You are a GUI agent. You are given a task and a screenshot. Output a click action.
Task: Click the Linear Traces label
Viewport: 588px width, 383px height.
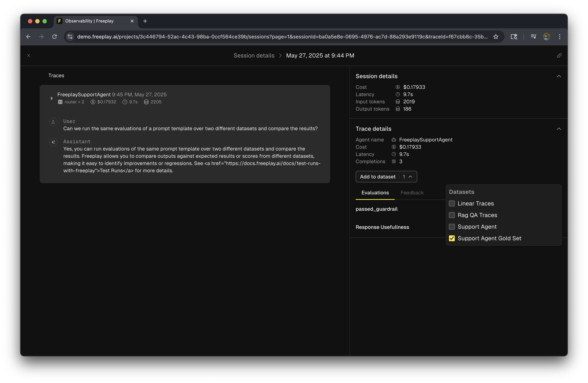click(476, 203)
